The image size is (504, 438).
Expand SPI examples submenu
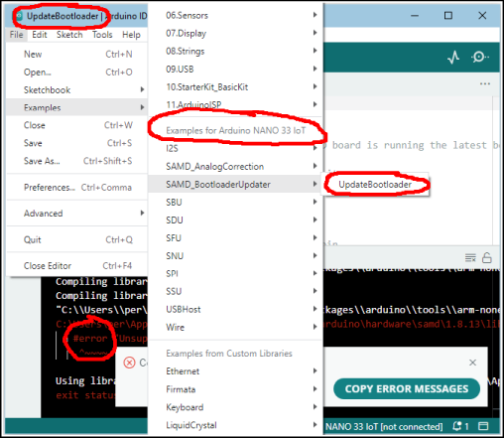235,273
